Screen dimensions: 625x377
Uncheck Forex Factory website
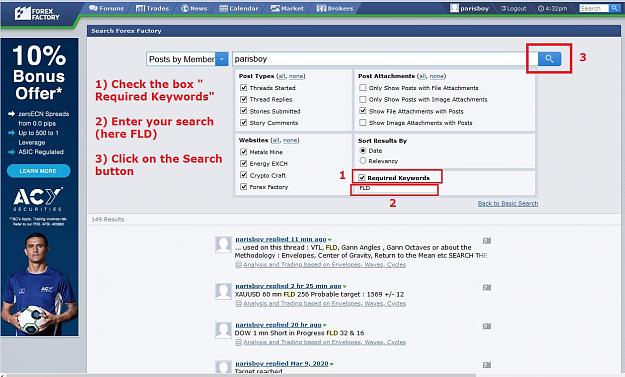(x=244, y=187)
